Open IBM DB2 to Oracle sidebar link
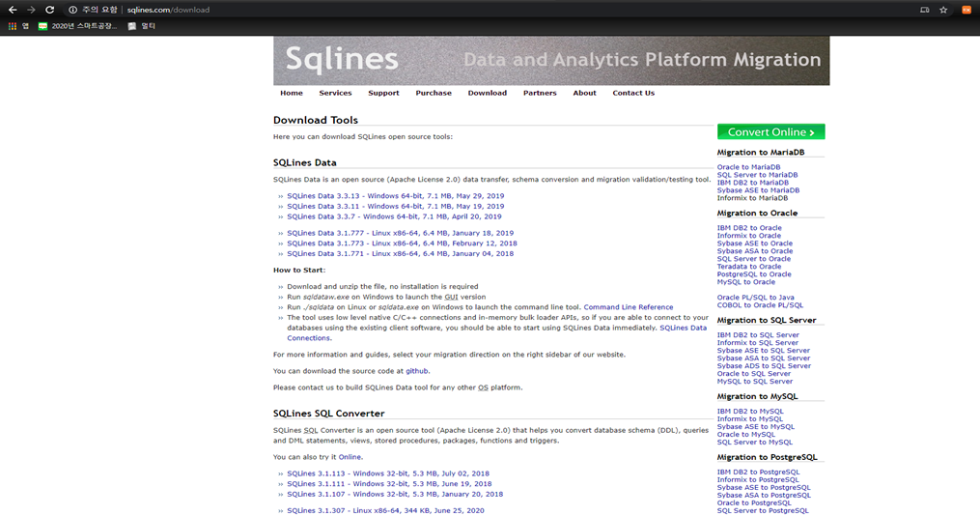 [748, 228]
